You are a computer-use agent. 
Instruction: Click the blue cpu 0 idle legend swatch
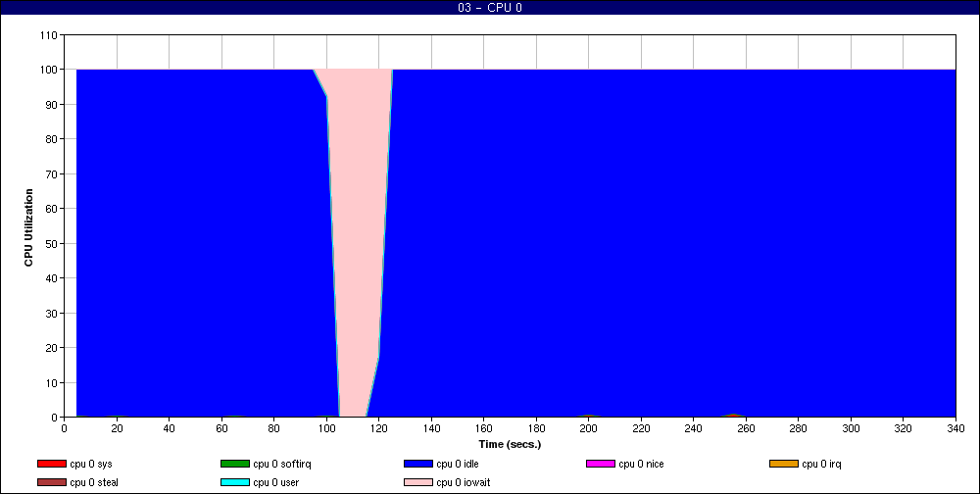418,464
